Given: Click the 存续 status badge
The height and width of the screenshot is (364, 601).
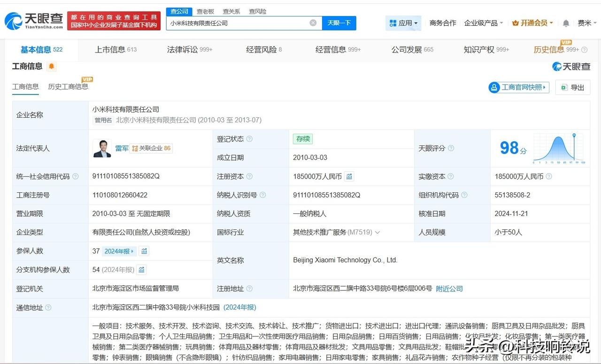Looking at the screenshot, I should [303, 139].
